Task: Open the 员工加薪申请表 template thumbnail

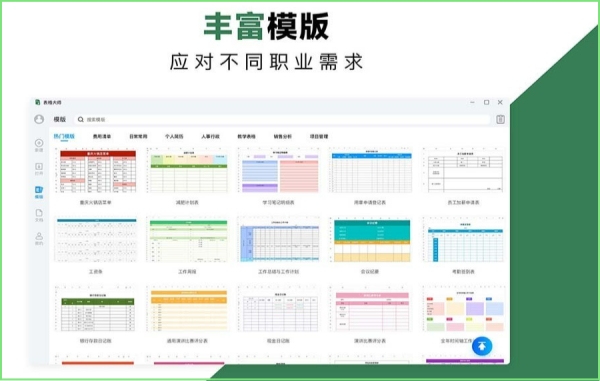Action: click(463, 170)
